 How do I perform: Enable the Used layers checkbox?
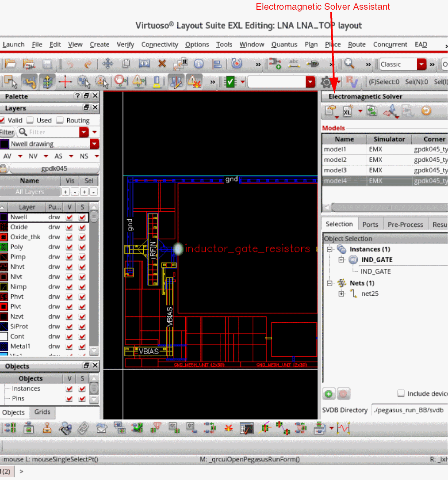(30, 120)
